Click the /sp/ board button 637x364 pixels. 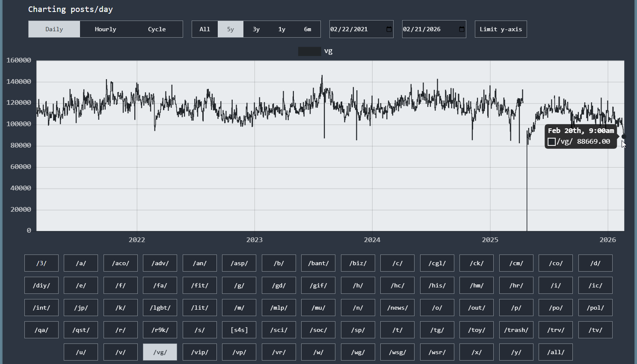pyautogui.click(x=358, y=330)
